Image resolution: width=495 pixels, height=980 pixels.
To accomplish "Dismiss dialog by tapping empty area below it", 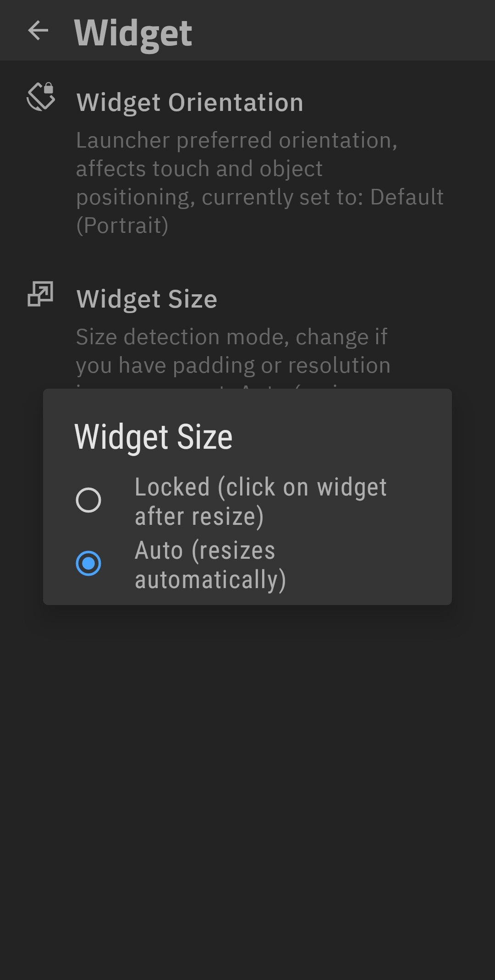I will [x=247, y=779].
